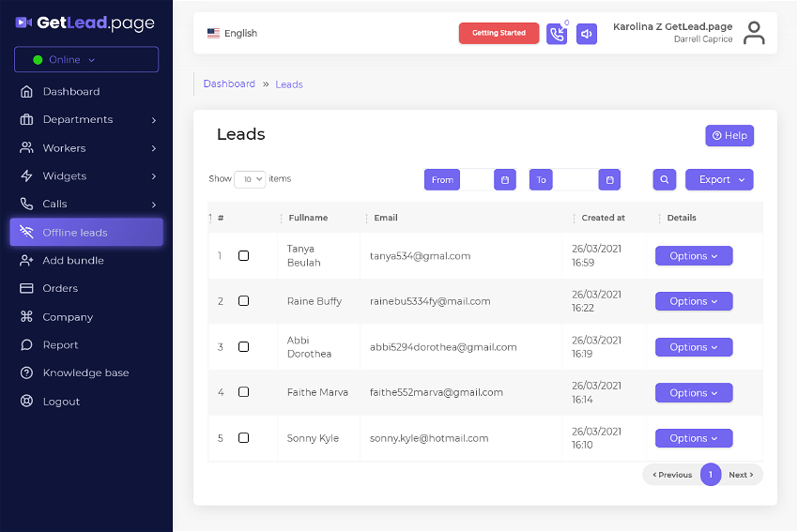Expand the Departments sidebar menu
The image size is (798, 532).
pos(86,119)
